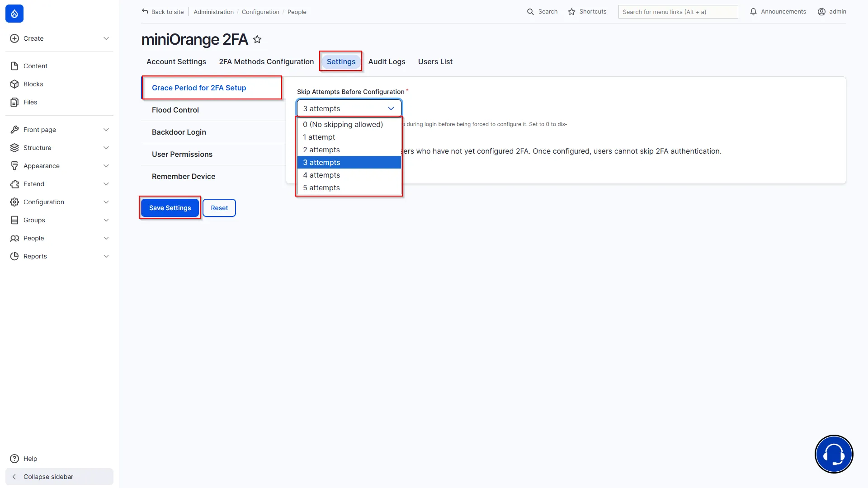Collapse the sidebar
This screenshot has width=868, height=488.
click(x=59, y=477)
